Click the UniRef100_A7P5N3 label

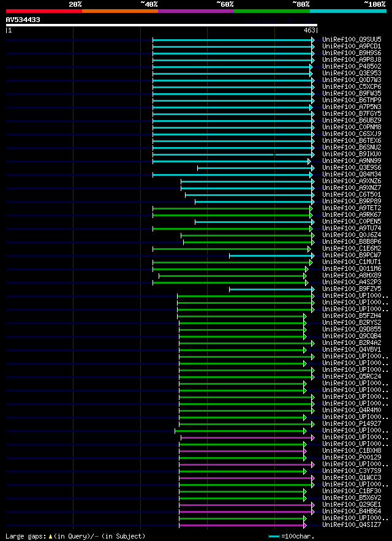(352, 107)
